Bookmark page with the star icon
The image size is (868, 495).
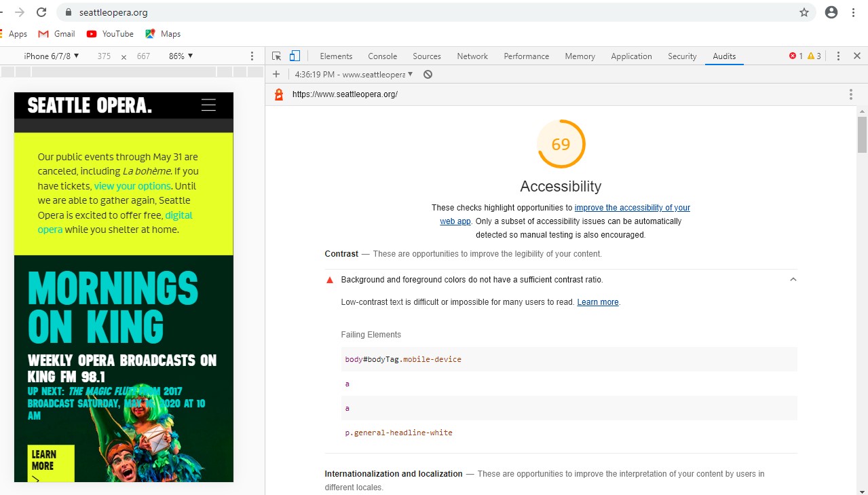coord(804,12)
